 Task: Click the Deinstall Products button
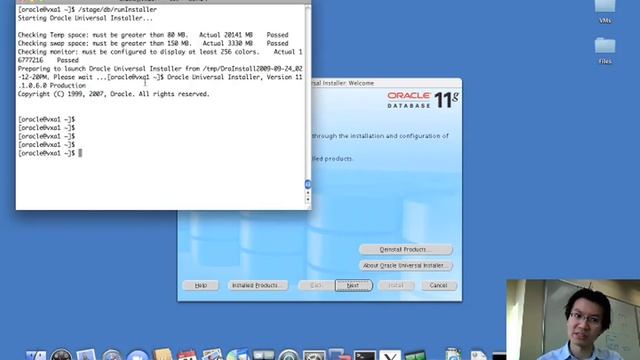(406, 249)
